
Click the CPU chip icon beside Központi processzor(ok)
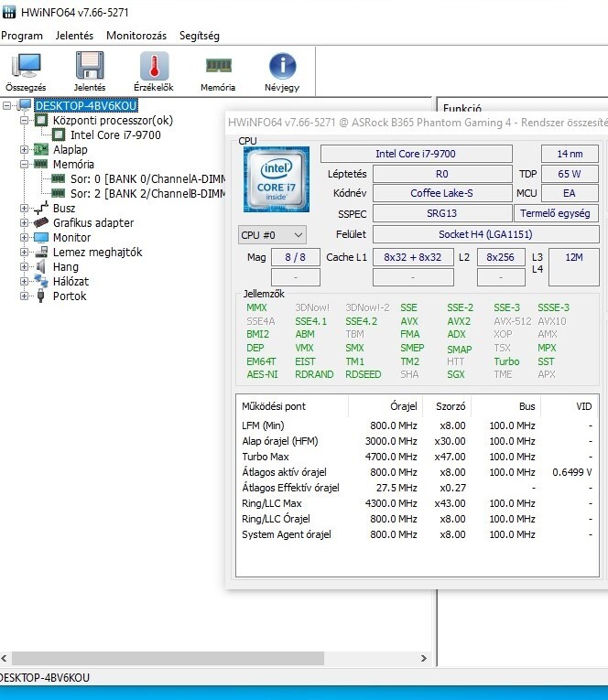(x=41, y=120)
